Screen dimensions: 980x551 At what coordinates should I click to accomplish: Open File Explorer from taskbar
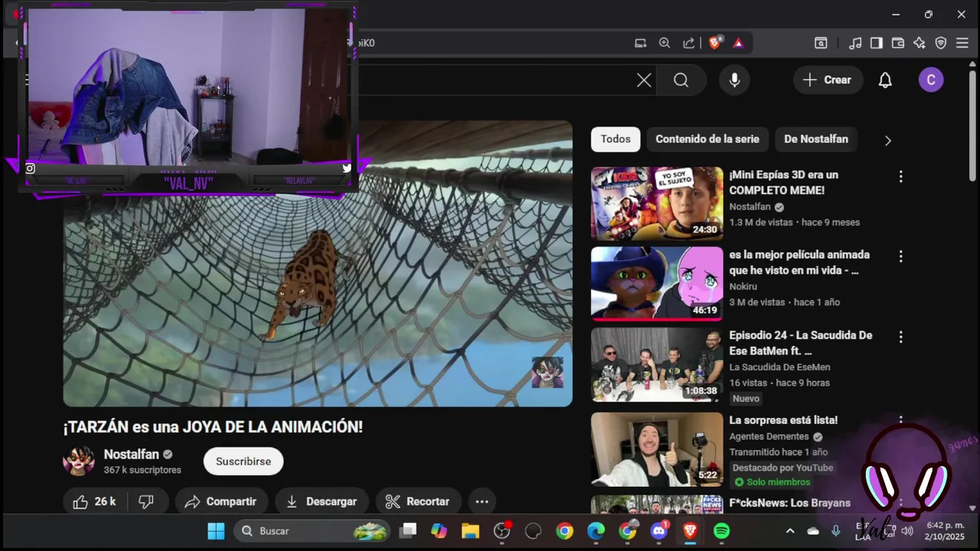470,531
